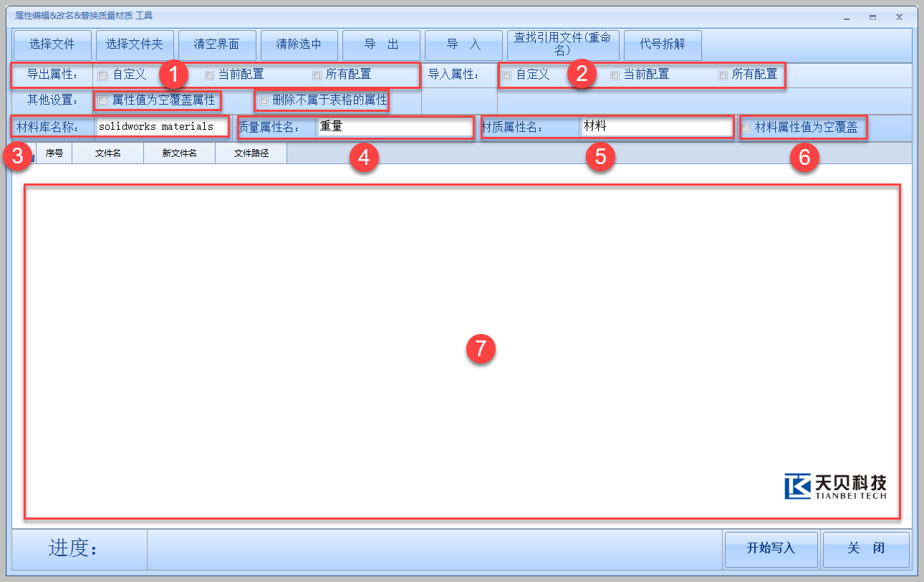Open folder picker via 选择文件夹
Image resolution: width=924 pixels, height=582 pixels.
(135, 44)
